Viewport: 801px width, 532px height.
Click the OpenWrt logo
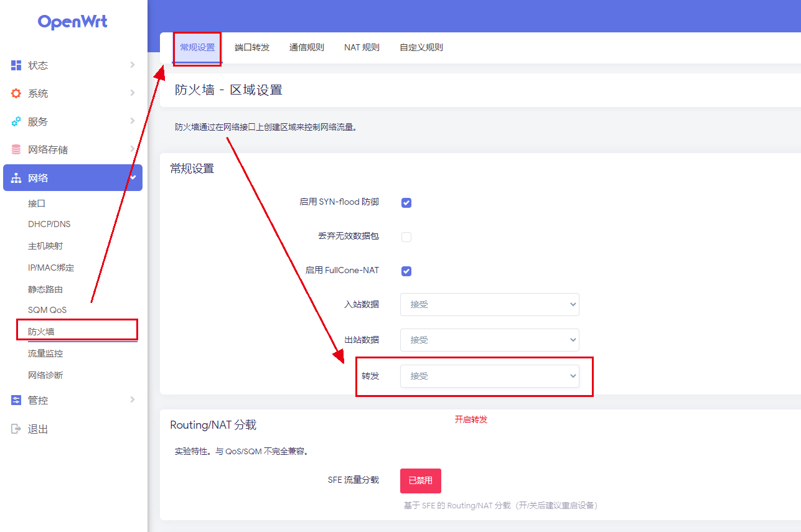(73, 22)
